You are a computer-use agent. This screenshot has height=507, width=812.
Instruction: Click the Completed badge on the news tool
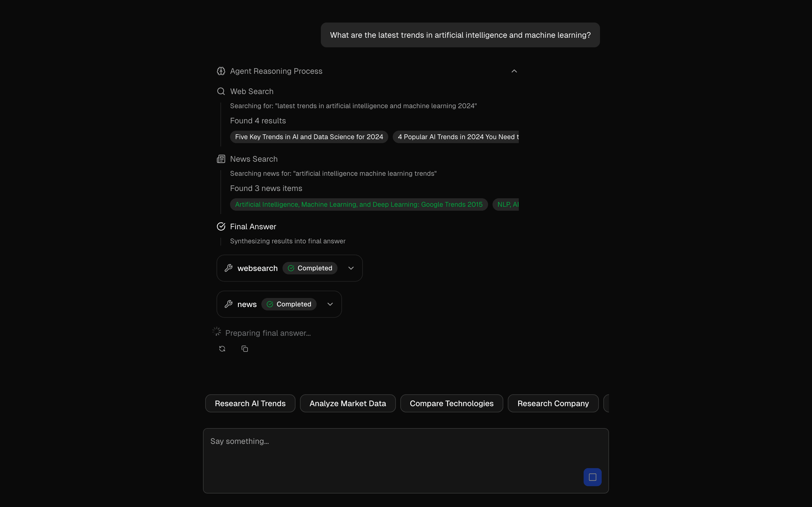(x=289, y=304)
